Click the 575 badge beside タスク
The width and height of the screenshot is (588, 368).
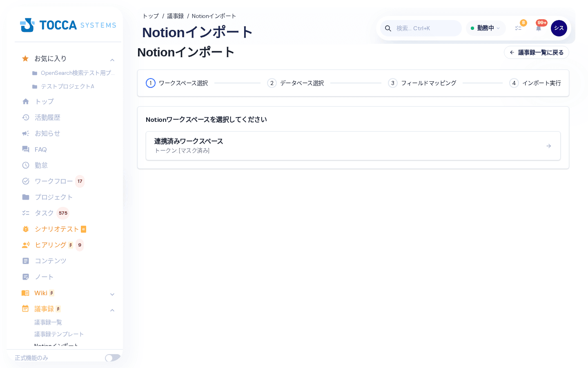(x=63, y=213)
